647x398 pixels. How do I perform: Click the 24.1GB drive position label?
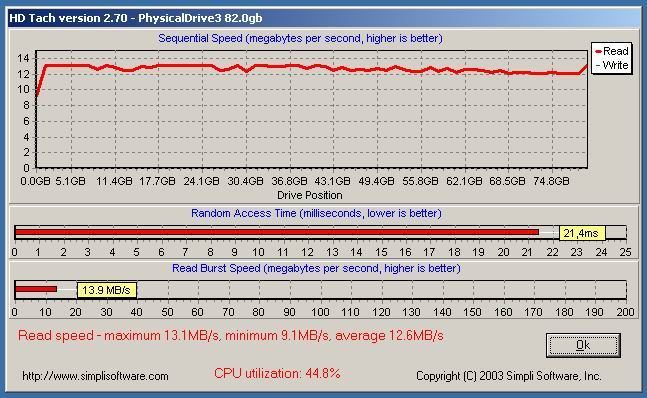click(x=201, y=181)
